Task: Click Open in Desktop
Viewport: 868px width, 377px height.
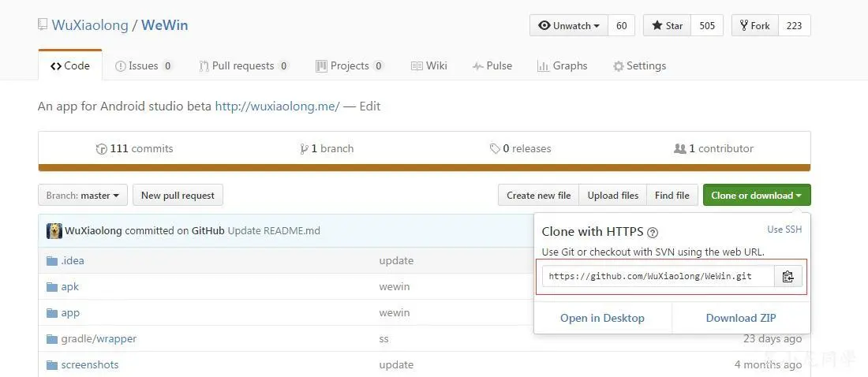Action: [602, 319]
